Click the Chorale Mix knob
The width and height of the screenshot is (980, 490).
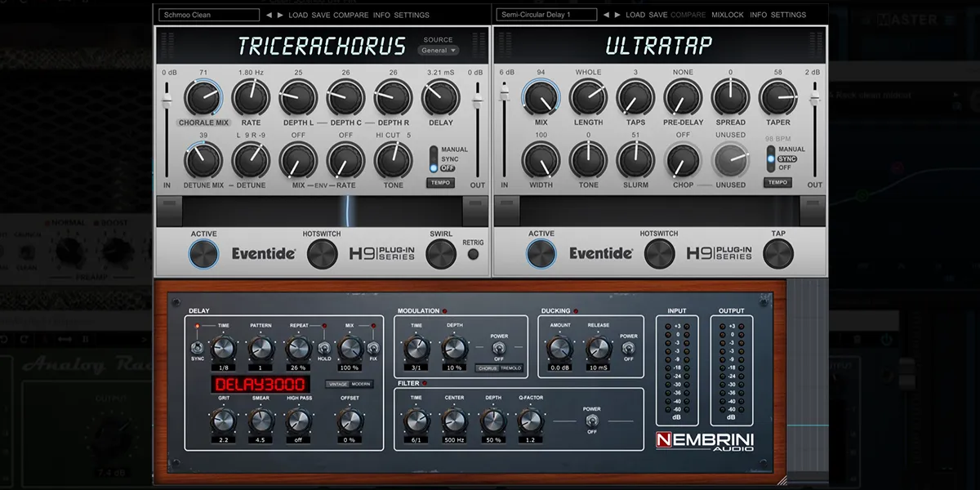(x=203, y=98)
